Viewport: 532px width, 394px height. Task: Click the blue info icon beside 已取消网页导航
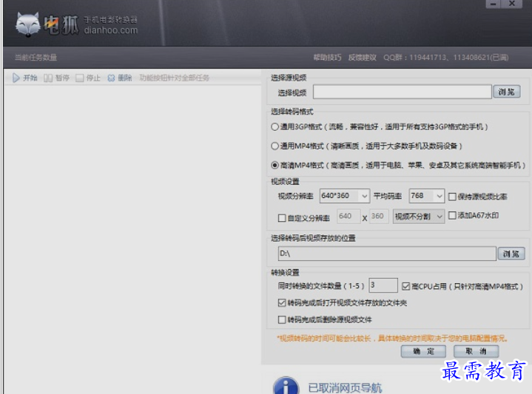286,386
